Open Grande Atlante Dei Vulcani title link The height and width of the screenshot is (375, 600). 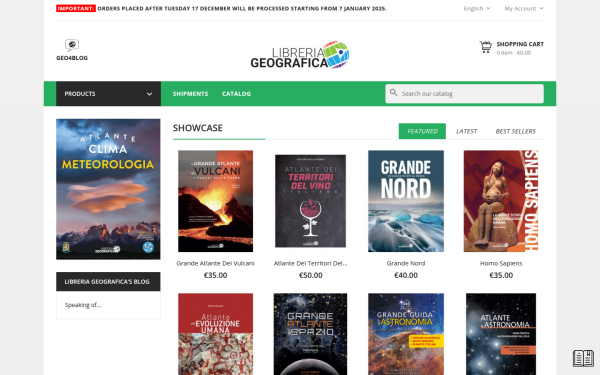point(215,263)
